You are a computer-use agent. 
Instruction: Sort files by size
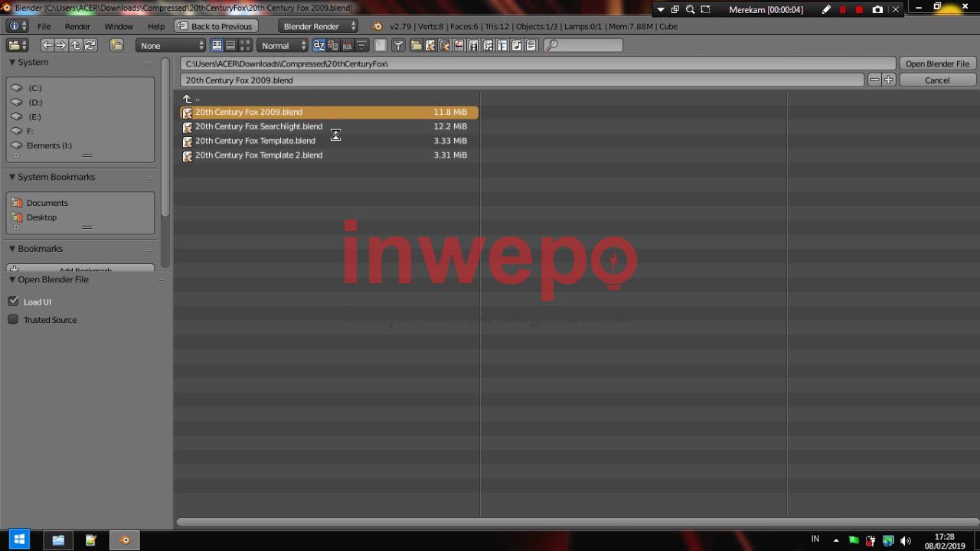(x=362, y=45)
